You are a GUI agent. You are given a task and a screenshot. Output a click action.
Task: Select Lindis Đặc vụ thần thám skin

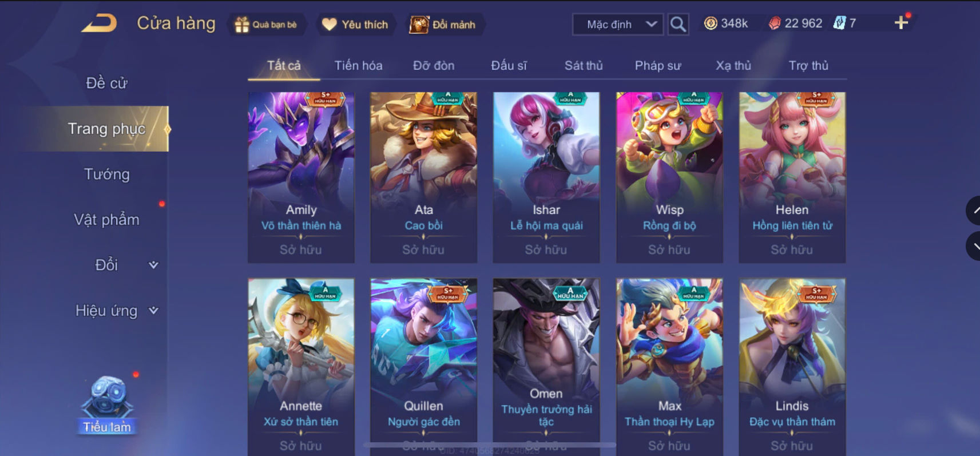[792, 367]
